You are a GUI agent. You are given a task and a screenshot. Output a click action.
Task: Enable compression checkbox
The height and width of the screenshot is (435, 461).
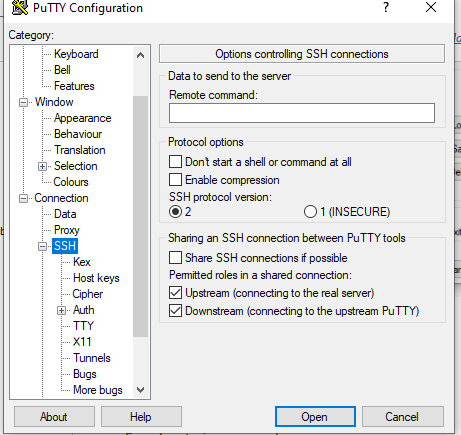point(175,180)
